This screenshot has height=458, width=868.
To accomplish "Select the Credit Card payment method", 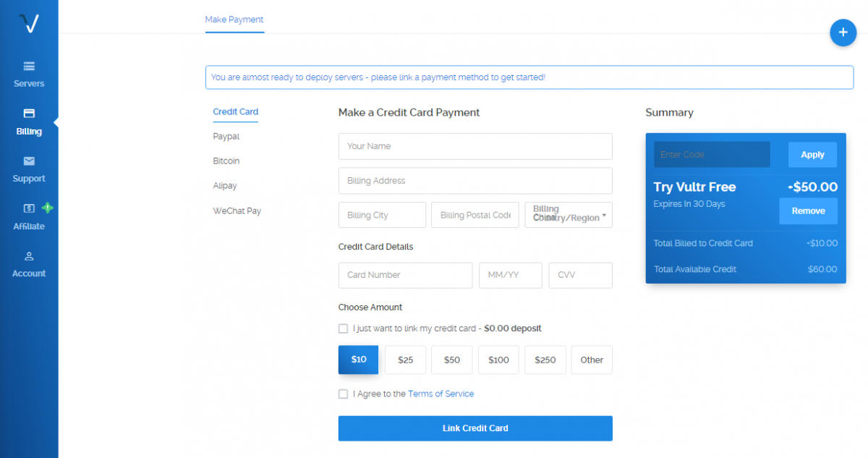I will tap(235, 112).
